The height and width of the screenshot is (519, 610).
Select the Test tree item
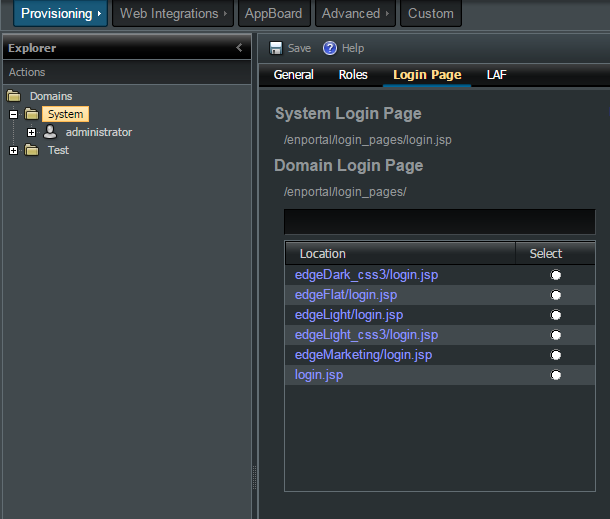58,150
